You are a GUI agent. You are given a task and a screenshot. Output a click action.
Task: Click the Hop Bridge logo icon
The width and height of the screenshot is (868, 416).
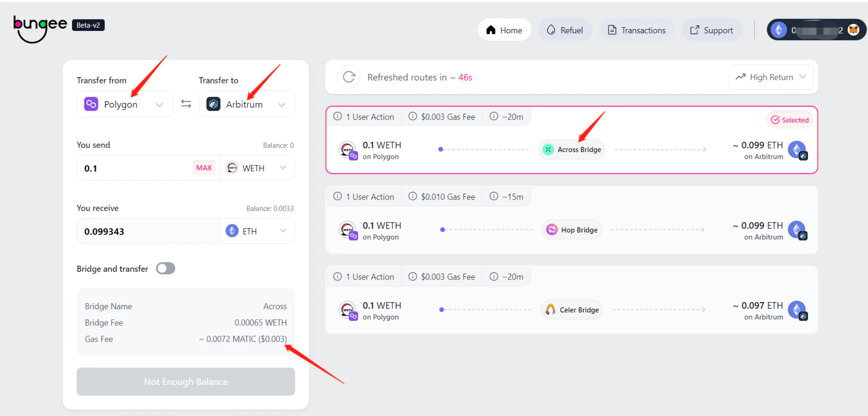(552, 230)
